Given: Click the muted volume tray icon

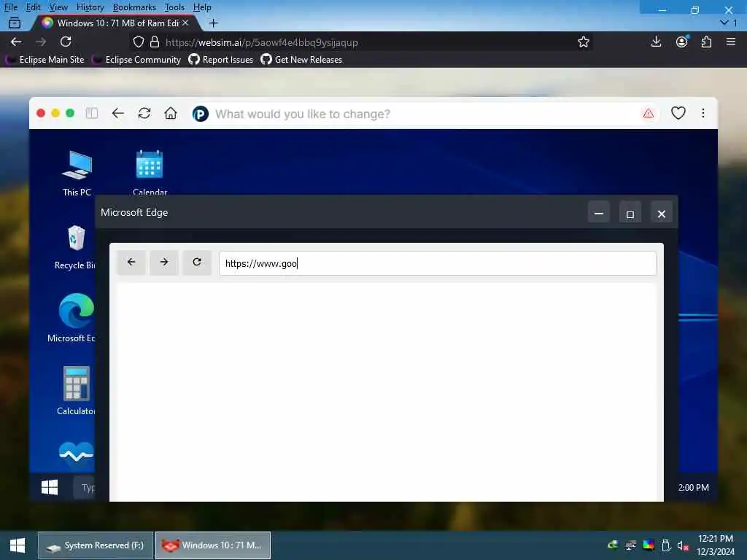Looking at the screenshot, I should point(684,545).
